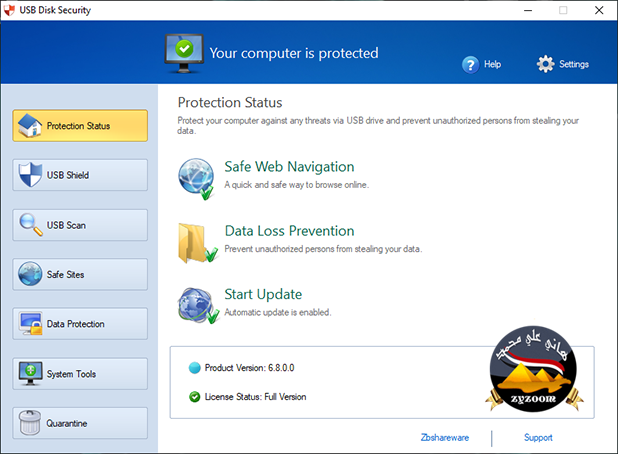Click the Settings gear icon
The image size is (618, 454).
[545, 64]
